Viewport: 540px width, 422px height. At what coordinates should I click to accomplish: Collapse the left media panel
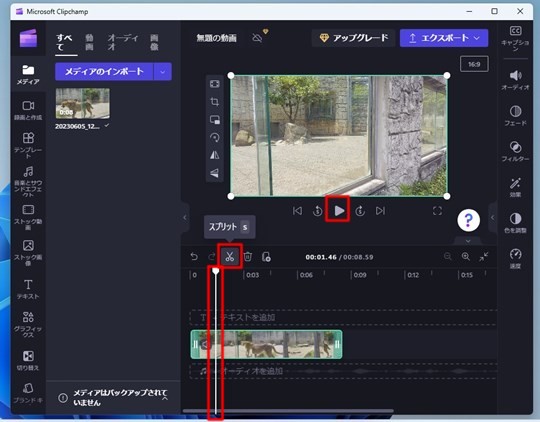pos(185,217)
